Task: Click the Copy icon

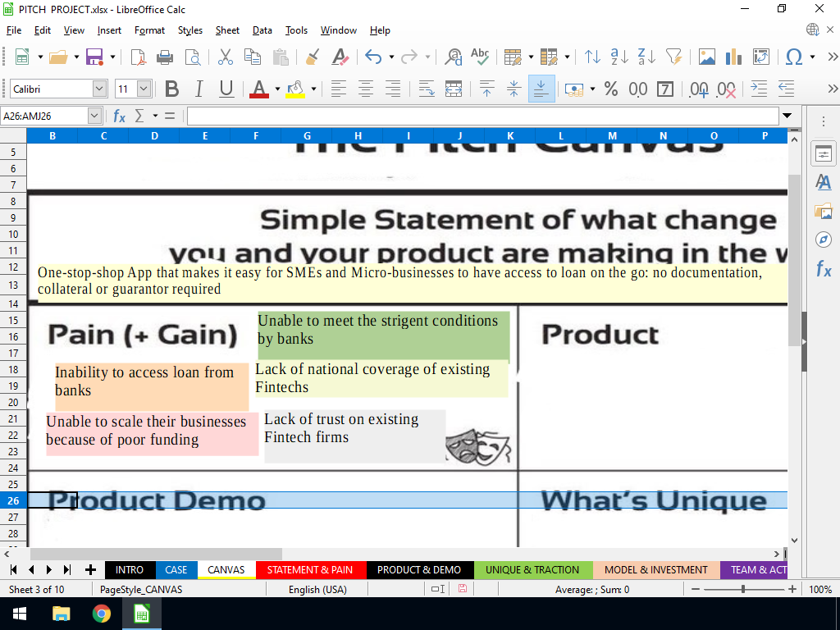Action: click(x=253, y=57)
